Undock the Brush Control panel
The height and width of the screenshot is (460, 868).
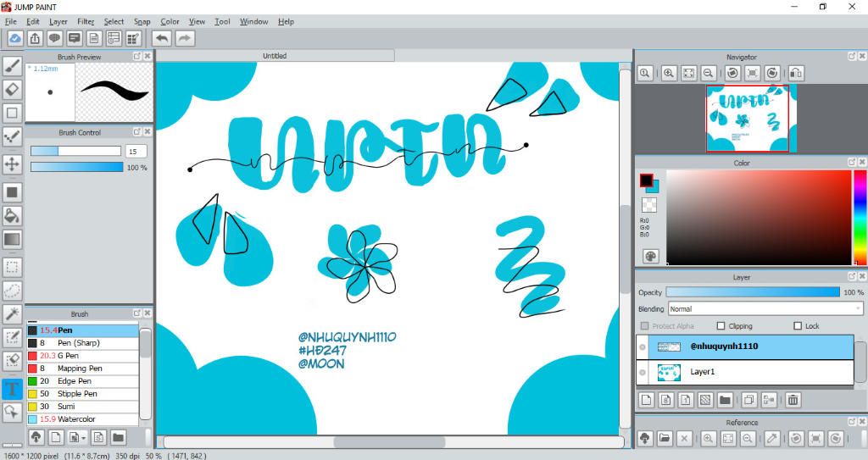click(x=137, y=132)
